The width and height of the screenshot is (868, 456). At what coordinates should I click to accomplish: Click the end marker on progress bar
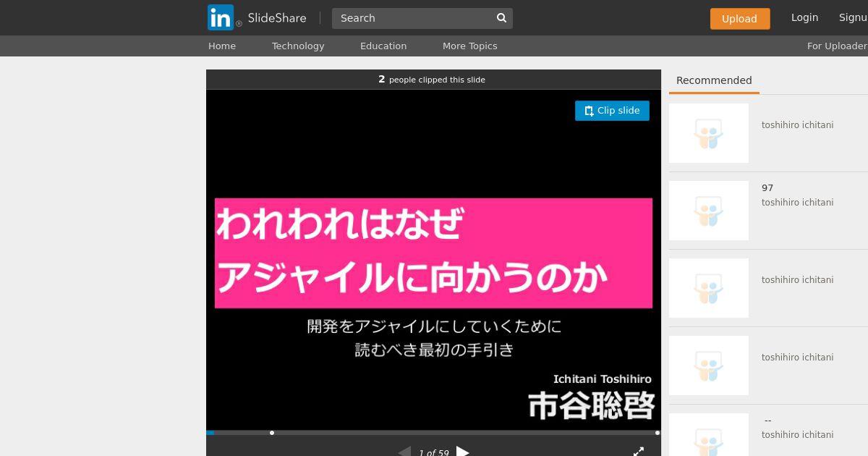[657, 433]
